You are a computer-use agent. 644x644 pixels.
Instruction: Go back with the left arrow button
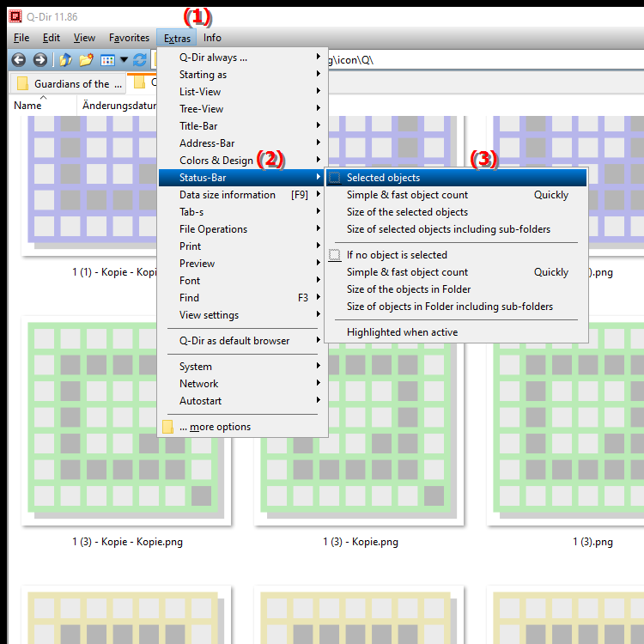tap(19, 60)
